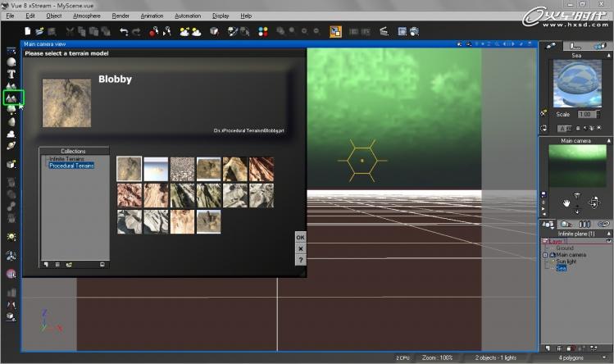Switch to the aspect tab in the object properties panel
Viewport: 614px width, 364px height.
(550, 46)
